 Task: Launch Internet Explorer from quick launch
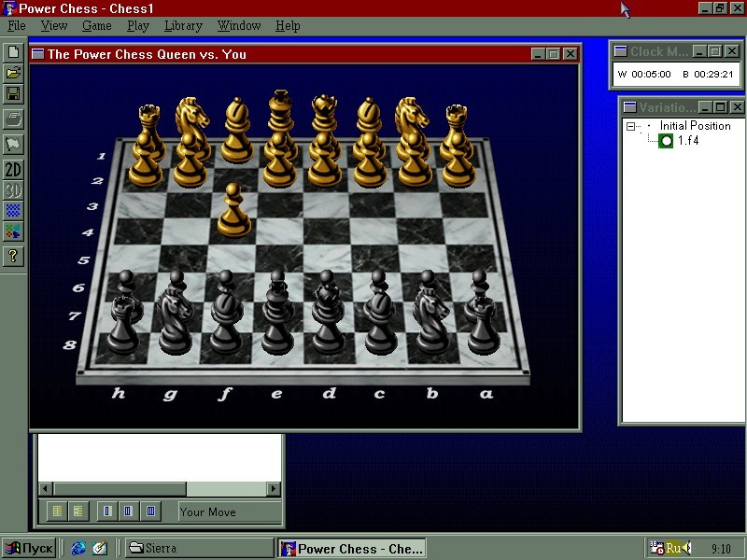coord(78,548)
